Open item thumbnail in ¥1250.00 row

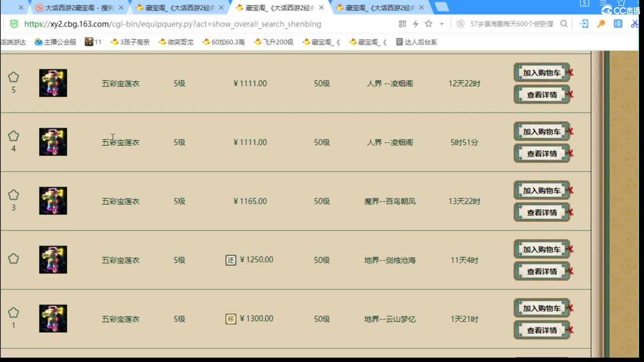(53, 259)
